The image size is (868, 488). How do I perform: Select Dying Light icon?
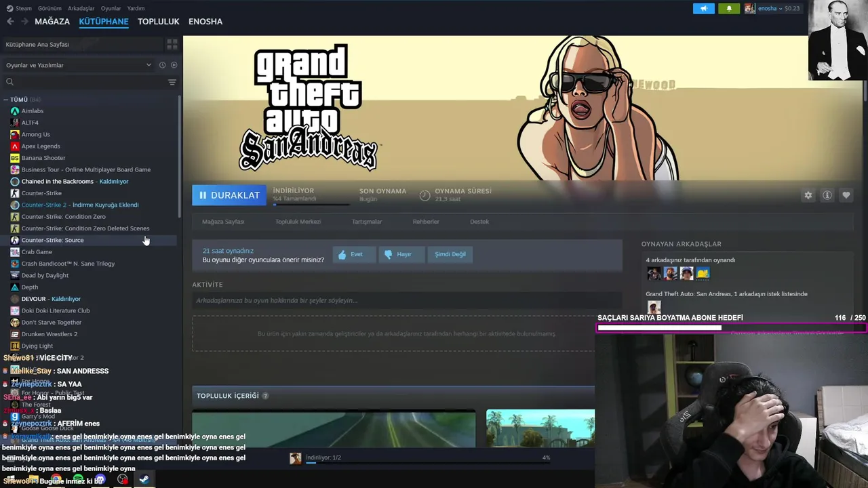click(x=15, y=346)
